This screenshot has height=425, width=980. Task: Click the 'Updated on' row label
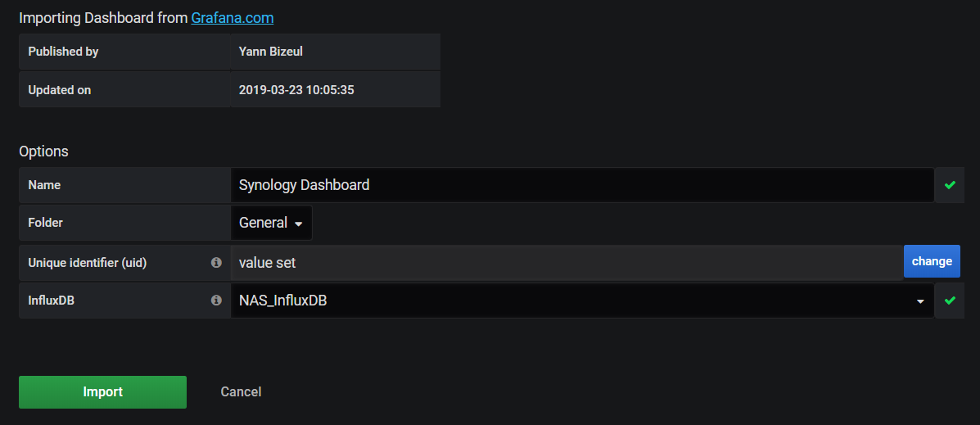(60, 90)
